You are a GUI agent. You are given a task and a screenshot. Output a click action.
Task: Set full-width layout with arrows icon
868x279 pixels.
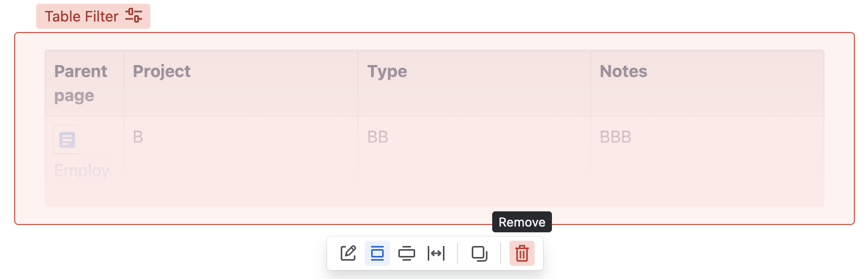click(436, 253)
